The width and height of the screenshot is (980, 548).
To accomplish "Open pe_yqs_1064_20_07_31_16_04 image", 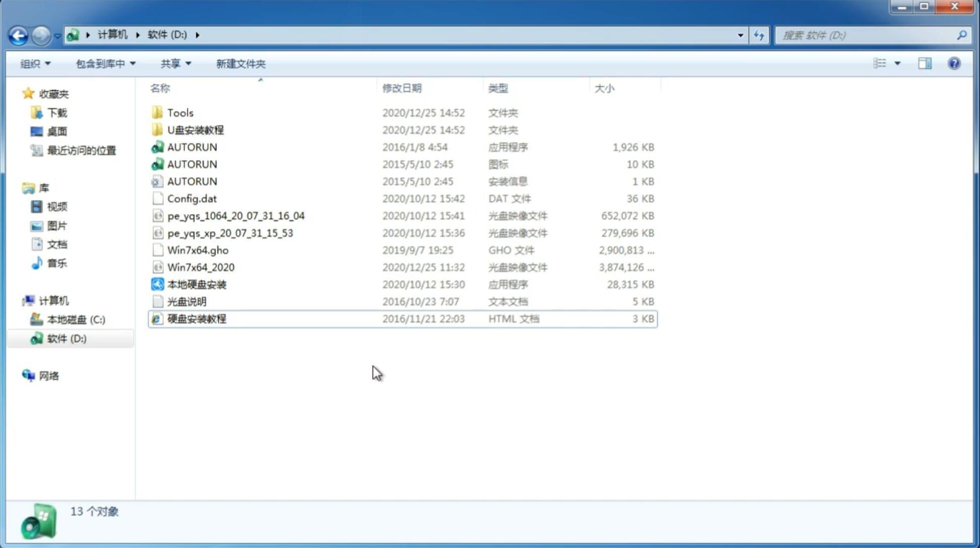I will coord(236,216).
